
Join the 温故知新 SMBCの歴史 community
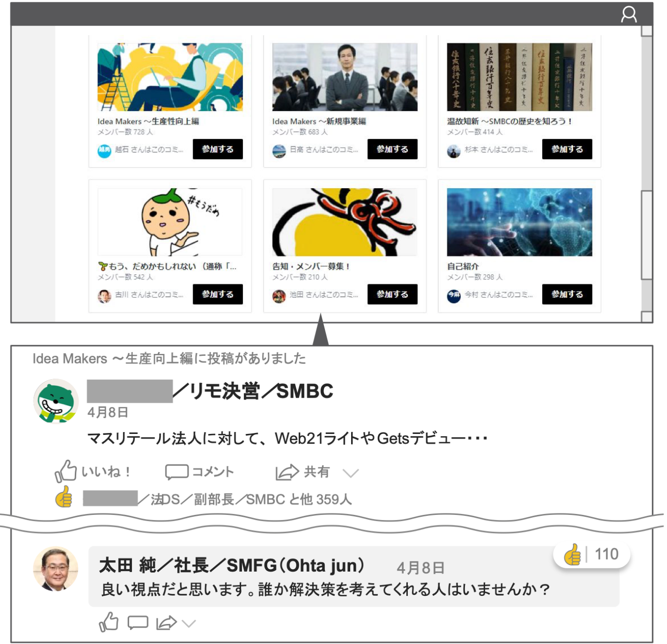pyautogui.click(x=567, y=149)
